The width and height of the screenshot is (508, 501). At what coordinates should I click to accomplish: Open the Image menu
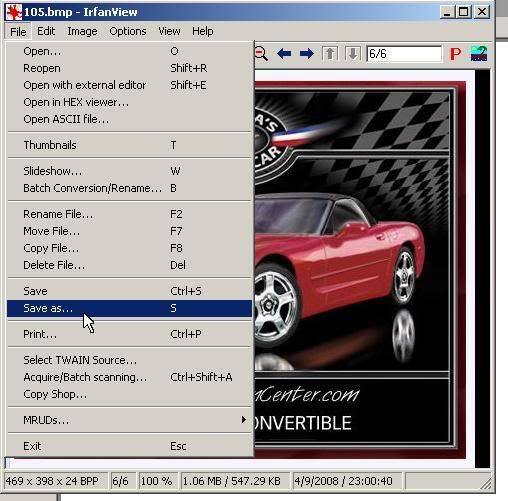(x=82, y=31)
